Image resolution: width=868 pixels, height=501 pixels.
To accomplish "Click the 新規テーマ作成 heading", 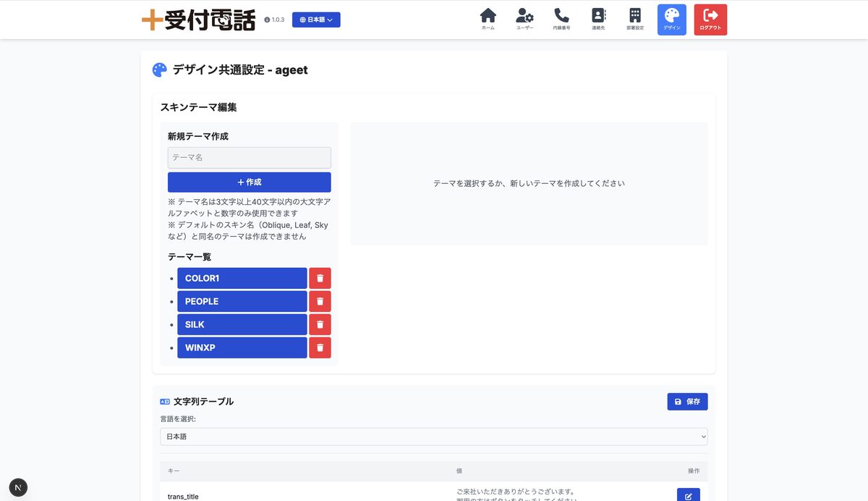I will point(198,136).
